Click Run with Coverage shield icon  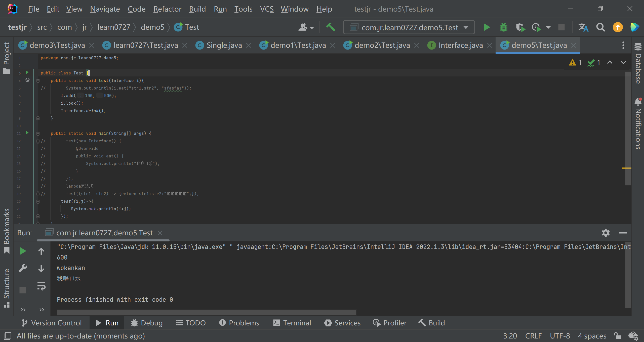[520, 27]
